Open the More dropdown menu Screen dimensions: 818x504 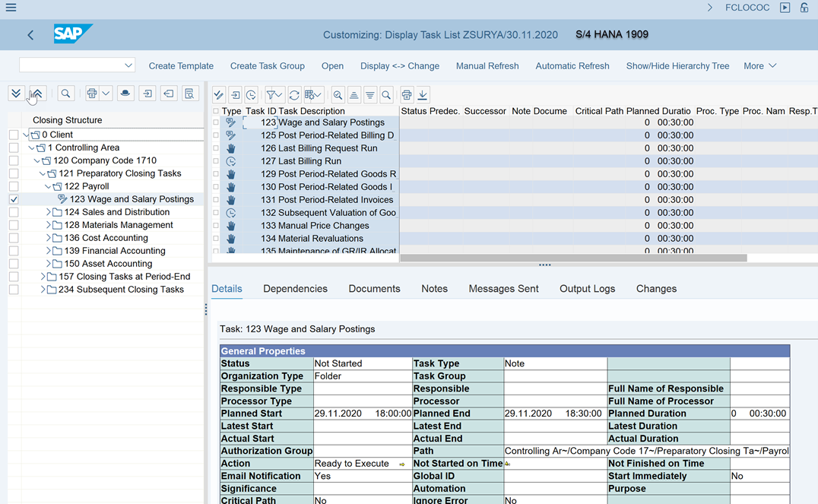click(x=759, y=66)
